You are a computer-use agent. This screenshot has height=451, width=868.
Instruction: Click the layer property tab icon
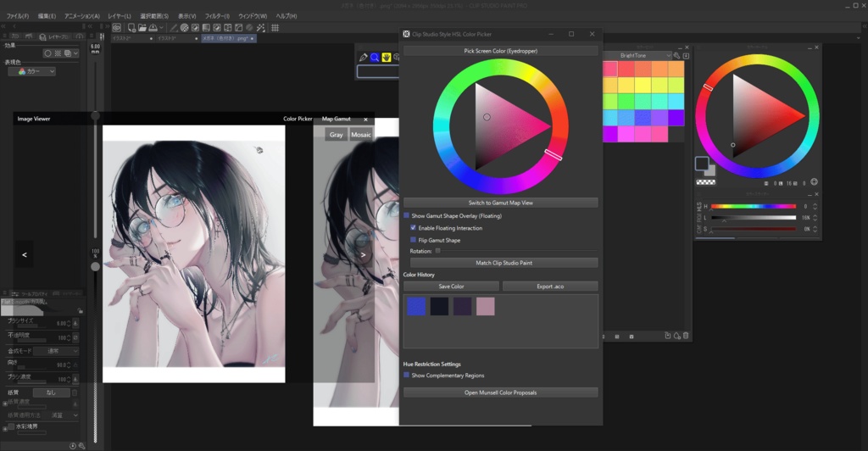(42, 36)
